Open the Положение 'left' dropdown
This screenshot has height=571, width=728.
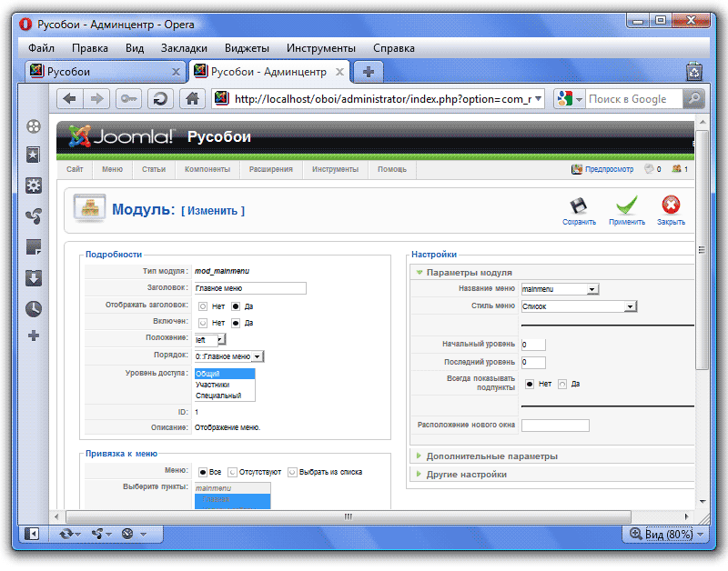coord(210,340)
